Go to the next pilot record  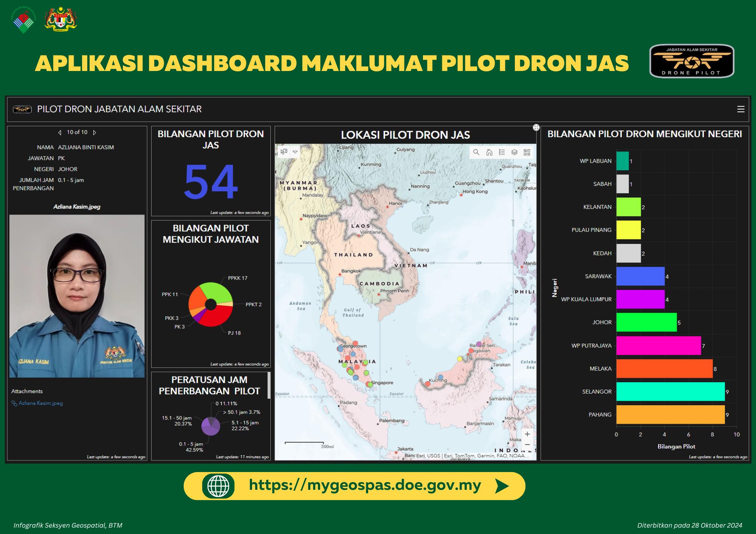pos(94,133)
